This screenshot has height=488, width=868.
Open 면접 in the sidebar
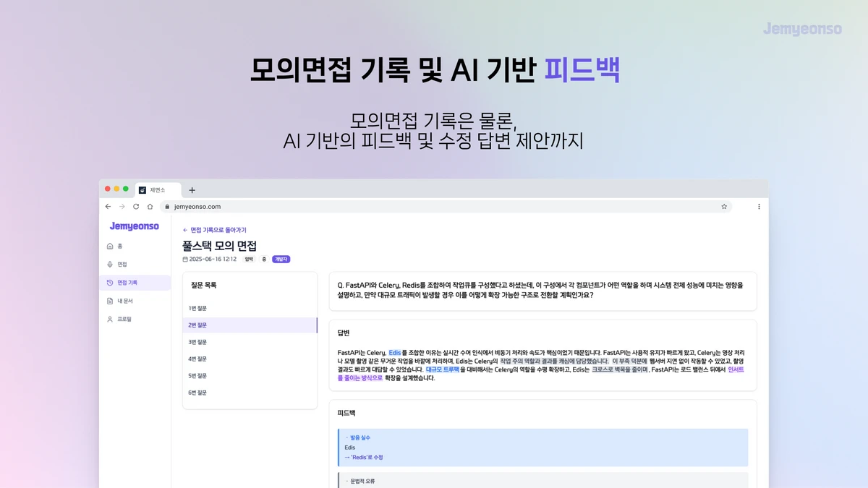pyautogui.click(x=135, y=265)
